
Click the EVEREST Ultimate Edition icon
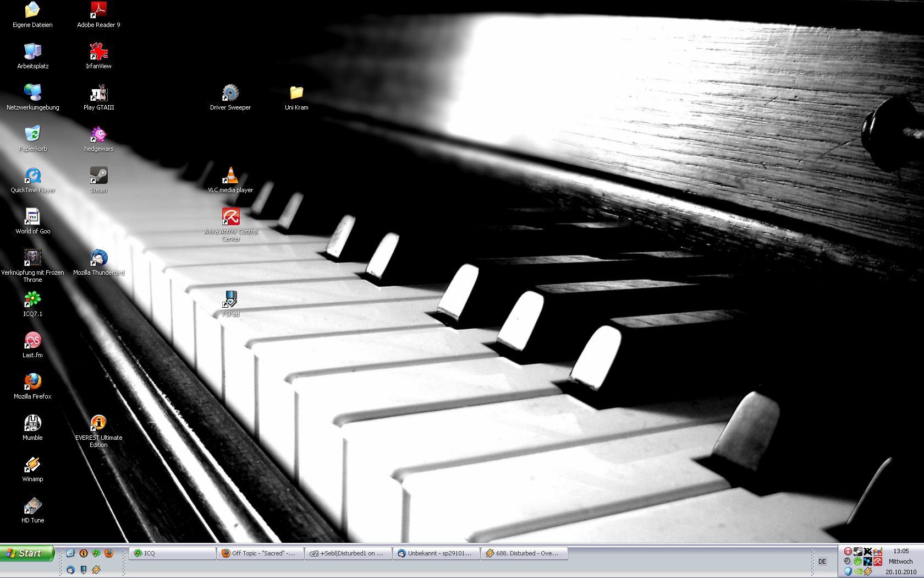(x=98, y=423)
